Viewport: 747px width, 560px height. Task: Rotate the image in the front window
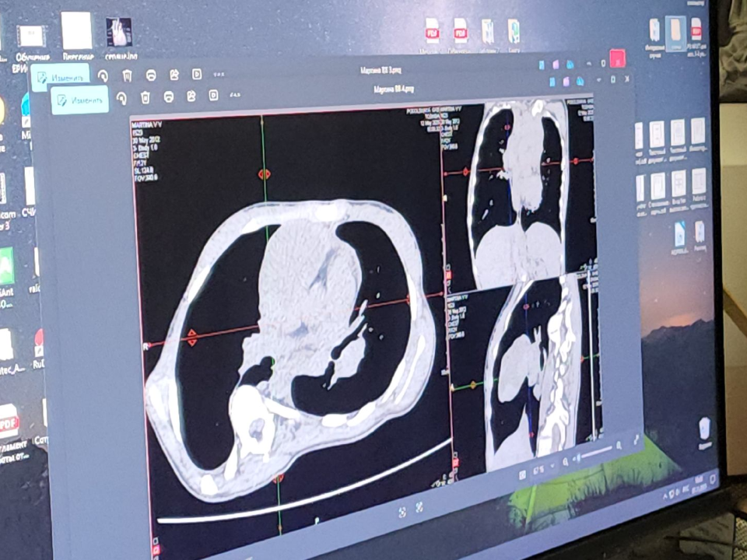[121, 99]
